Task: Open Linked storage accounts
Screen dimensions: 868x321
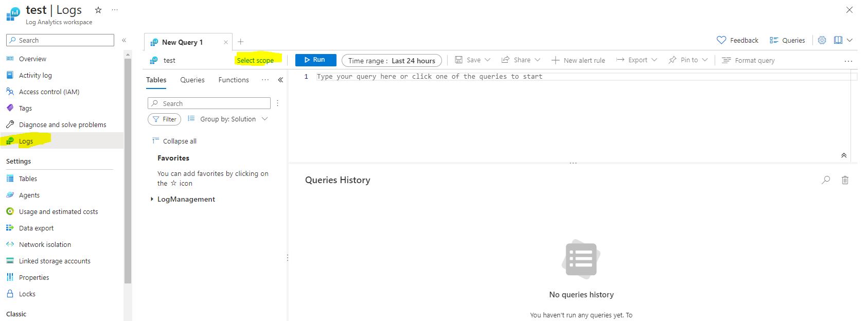Action: 55,261
